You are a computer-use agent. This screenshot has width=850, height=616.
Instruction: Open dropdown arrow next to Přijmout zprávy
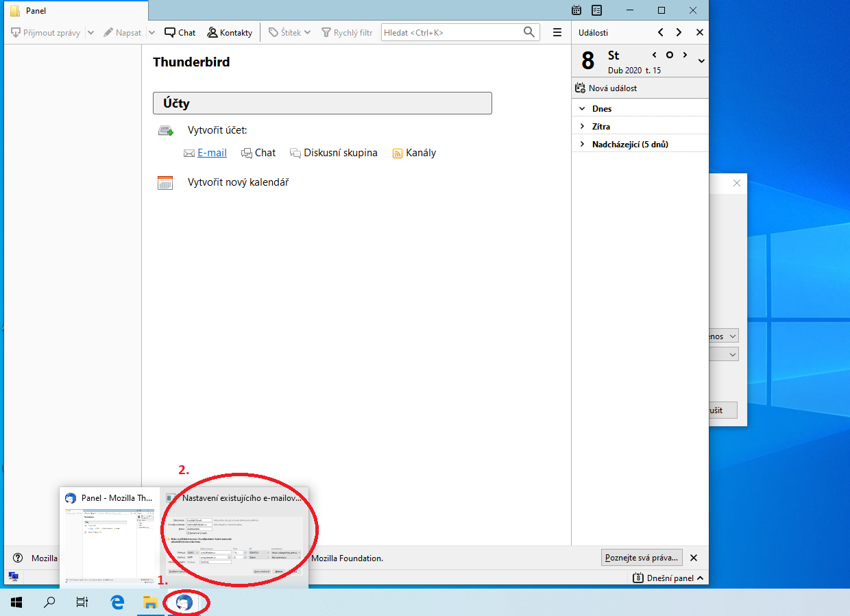(90, 32)
